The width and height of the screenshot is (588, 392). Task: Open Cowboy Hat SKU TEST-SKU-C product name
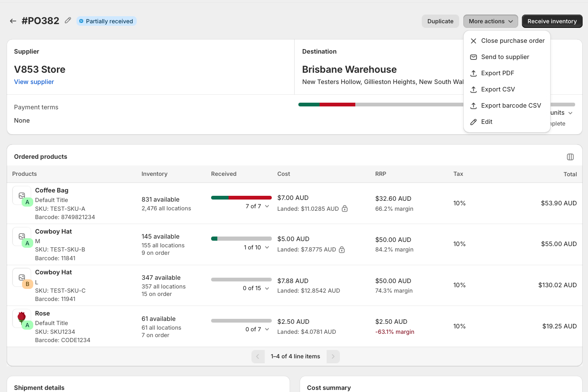(x=53, y=272)
